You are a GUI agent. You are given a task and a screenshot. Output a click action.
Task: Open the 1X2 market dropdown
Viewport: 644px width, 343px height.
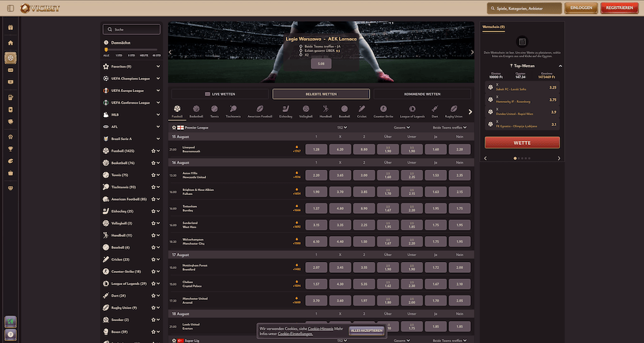tap(342, 128)
